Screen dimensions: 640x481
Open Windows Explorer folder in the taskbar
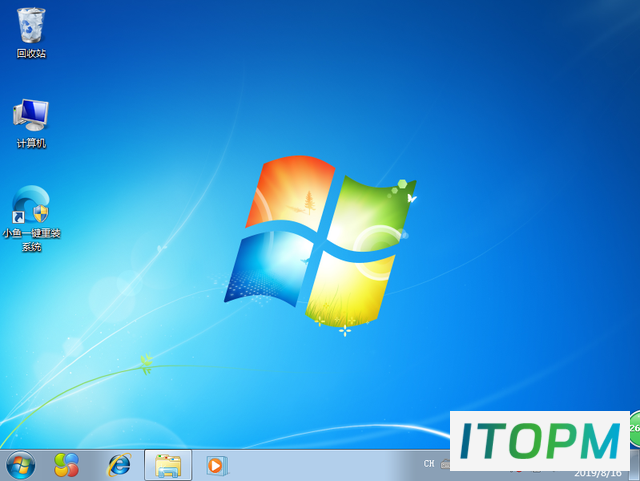(168, 465)
